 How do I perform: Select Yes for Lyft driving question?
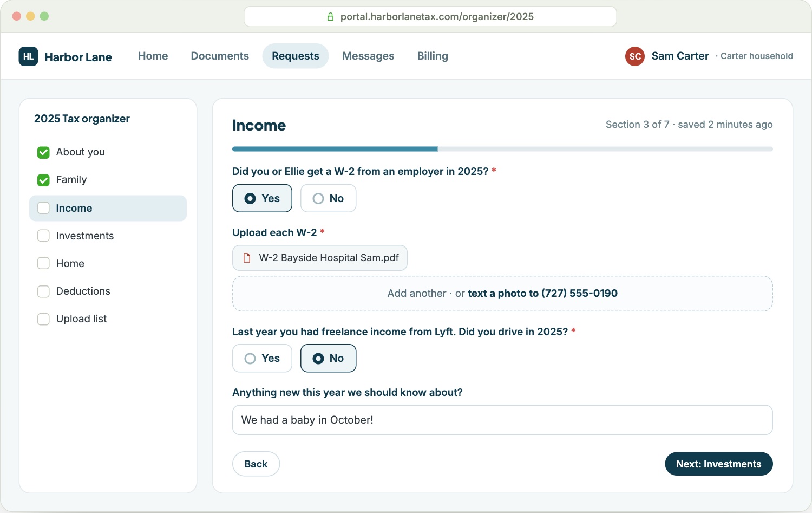tap(262, 359)
